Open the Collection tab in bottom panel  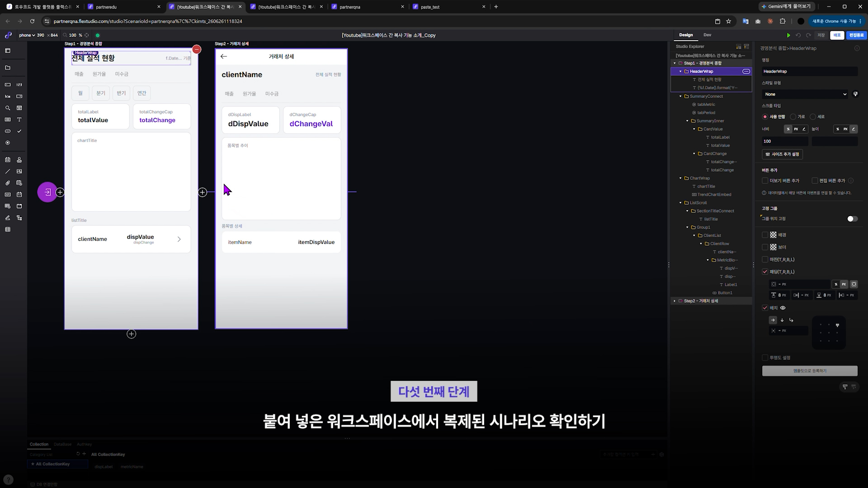tap(39, 444)
